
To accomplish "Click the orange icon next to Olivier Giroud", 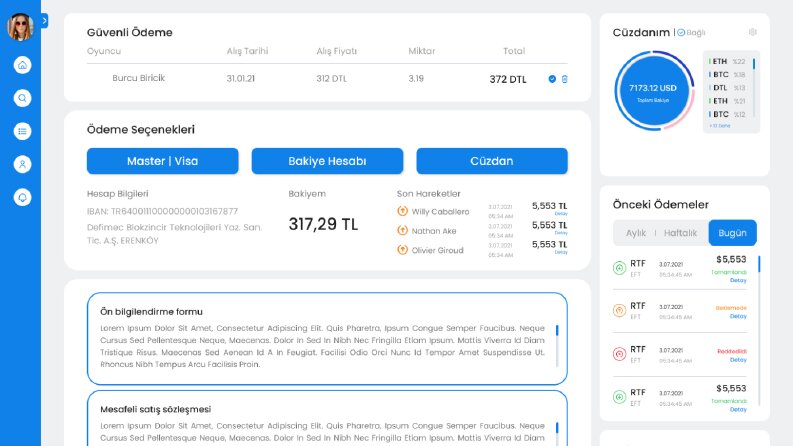I will tap(403, 249).
